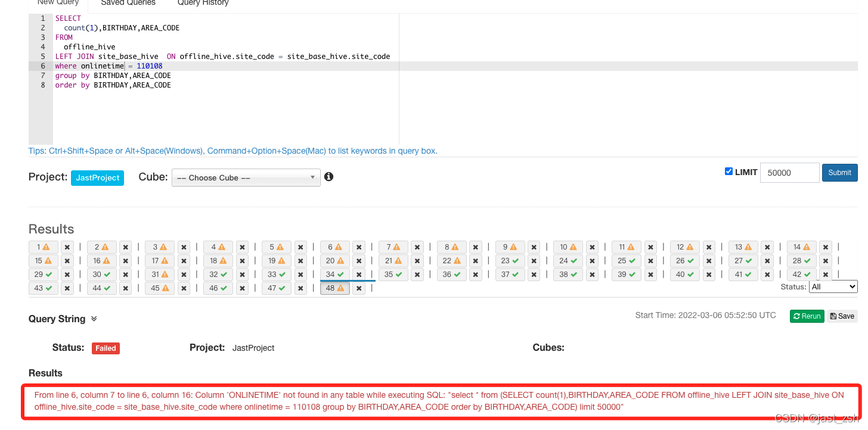Close query result tab 20

point(359,261)
